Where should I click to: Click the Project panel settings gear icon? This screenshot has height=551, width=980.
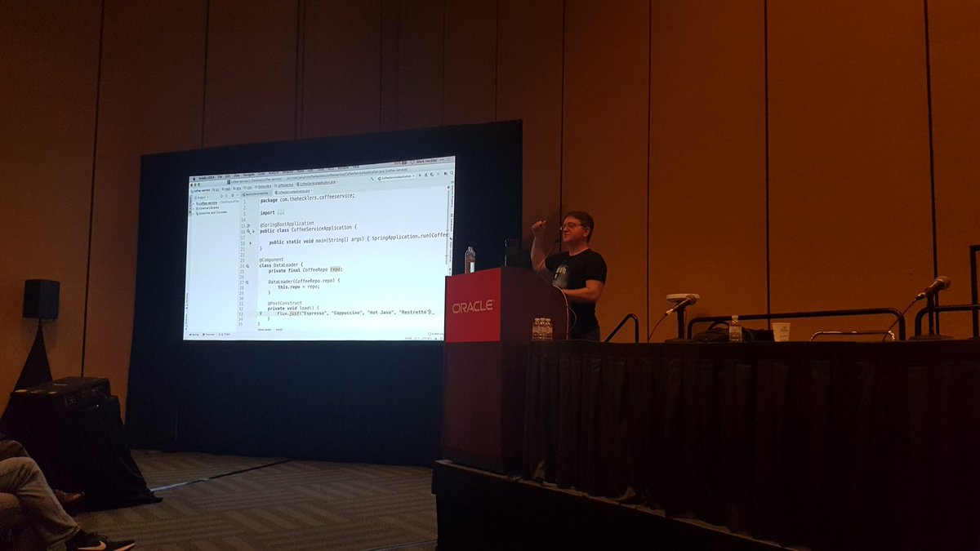pos(232,196)
